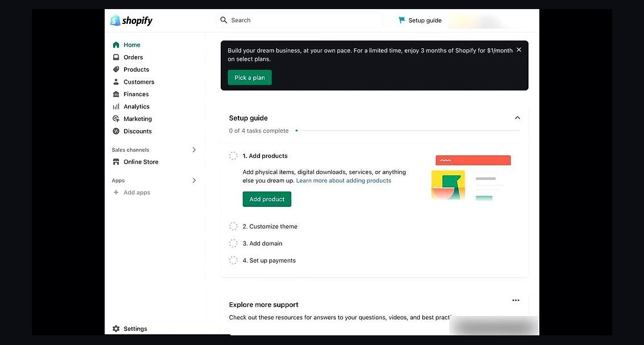
Task: Mark Add products task circle complete
Action: tap(233, 156)
